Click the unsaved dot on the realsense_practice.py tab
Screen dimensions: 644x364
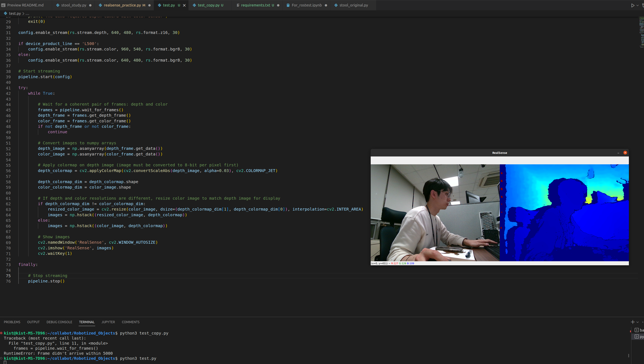click(x=149, y=5)
